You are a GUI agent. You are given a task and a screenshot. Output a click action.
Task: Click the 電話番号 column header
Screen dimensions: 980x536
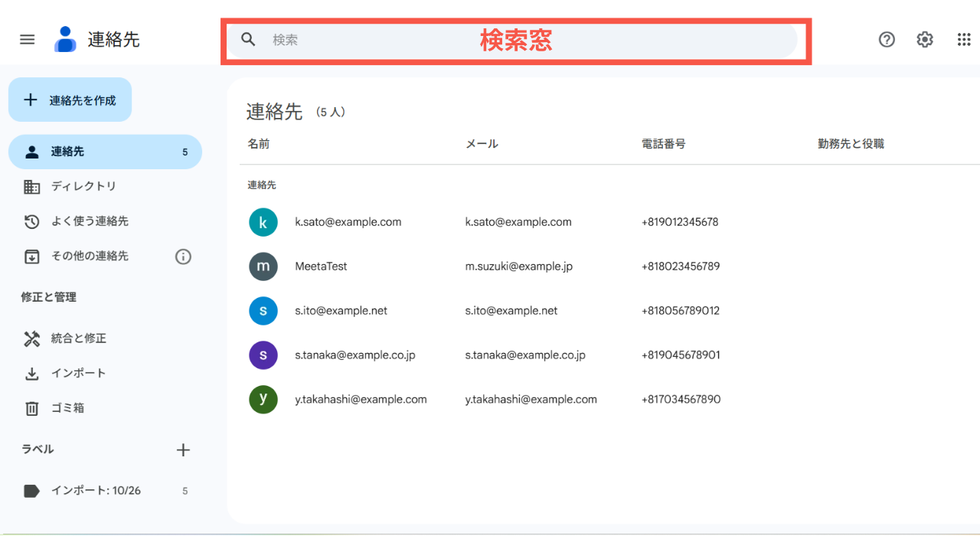point(663,144)
